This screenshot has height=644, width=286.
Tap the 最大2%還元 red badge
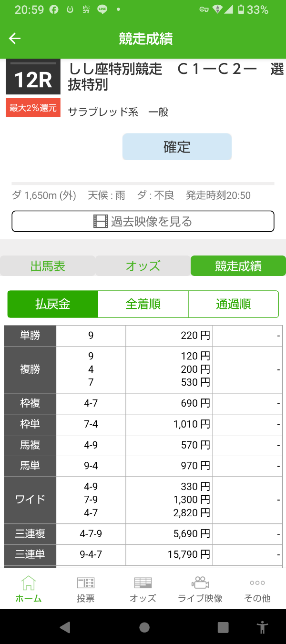click(33, 108)
